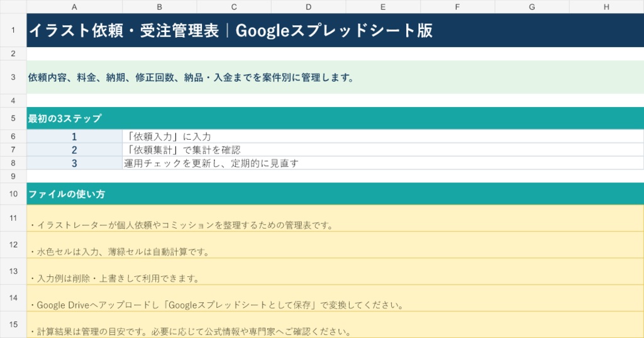Click the title cell イラスト依頼・受注管理表
The height and width of the screenshot is (338, 644).
[335, 30]
